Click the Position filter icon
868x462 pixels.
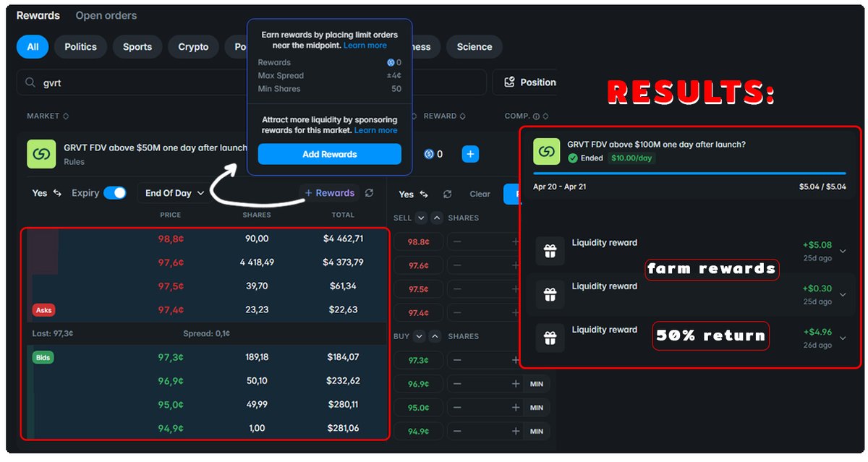[x=509, y=82]
